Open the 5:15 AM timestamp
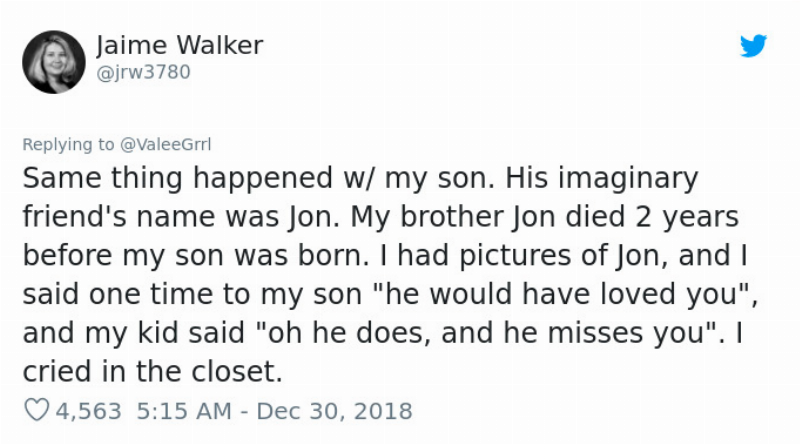The width and height of the screenshot is (800, 444). tap(180, 411)
